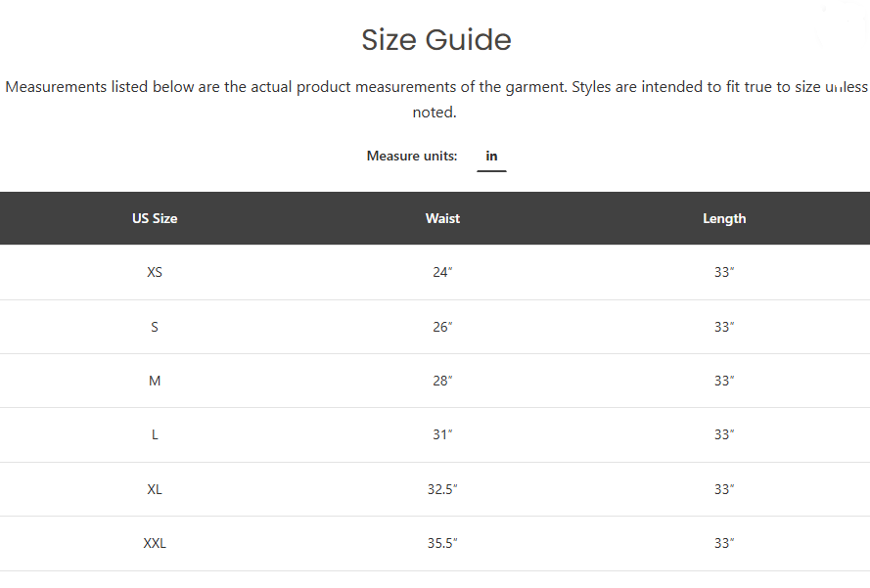The image size is (870, 588).
Task: Click the US Size column header
Action: coord(155,218)
